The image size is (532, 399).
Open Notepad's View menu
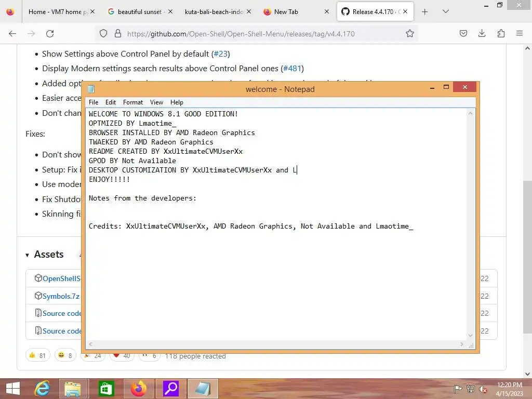(156, 102)
